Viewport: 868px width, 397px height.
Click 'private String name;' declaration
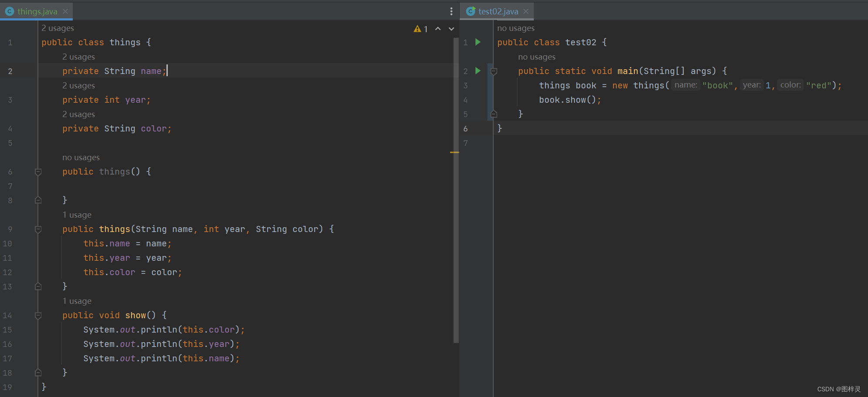115,71
